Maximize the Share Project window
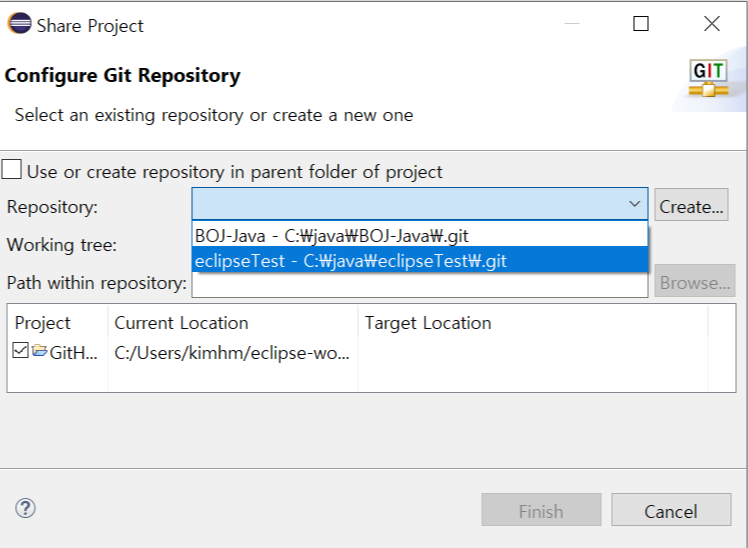This screenshot has height=548, width=748. 641,23
